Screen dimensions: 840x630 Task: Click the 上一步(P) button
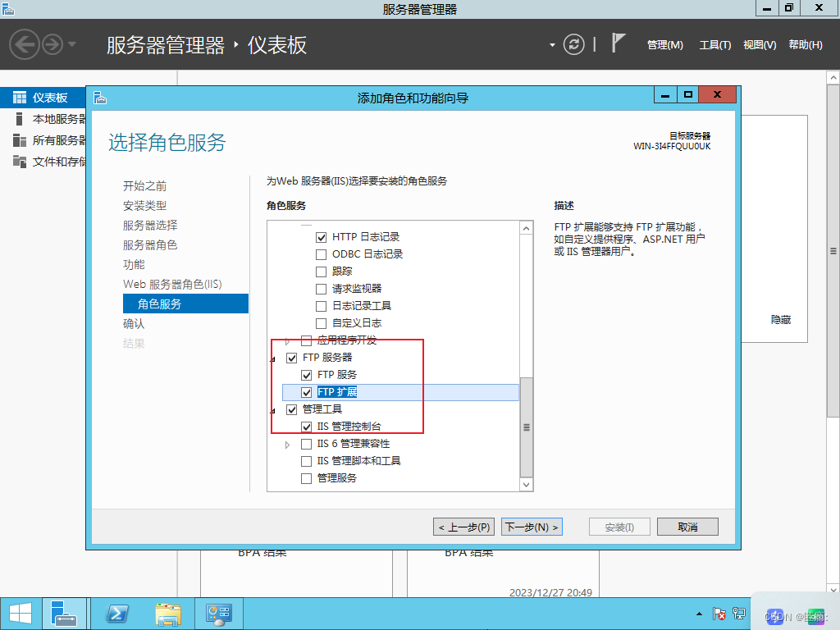(464, 527)
